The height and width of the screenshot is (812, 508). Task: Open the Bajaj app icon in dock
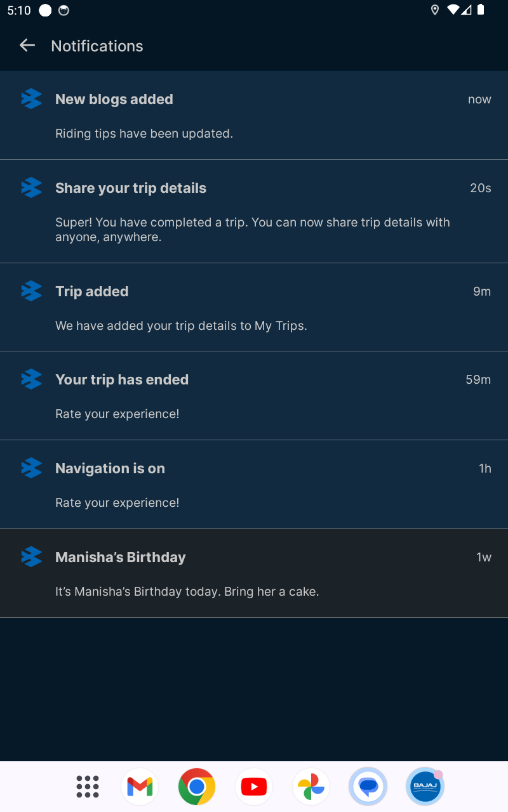tap(425, 787)
